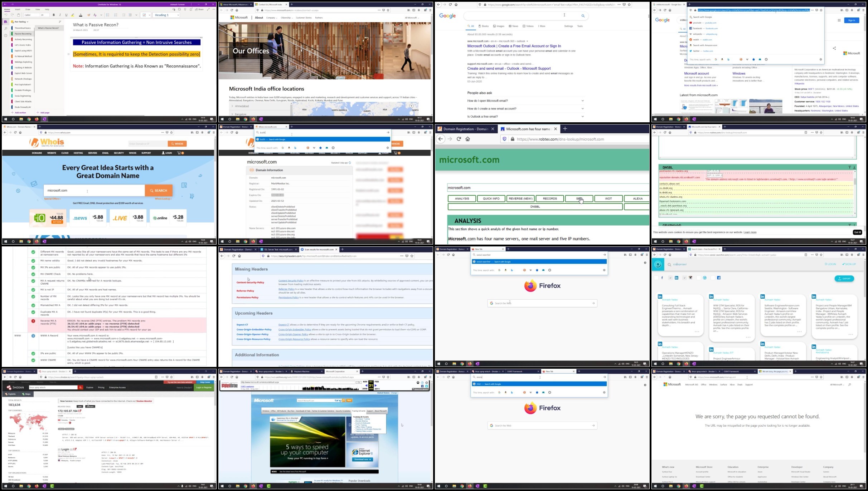Untick the LinkedIn checkbox on Social Searcher
The height and width of the screenshot is (491, 868).
pyautogui.click(x=670, y=278)
